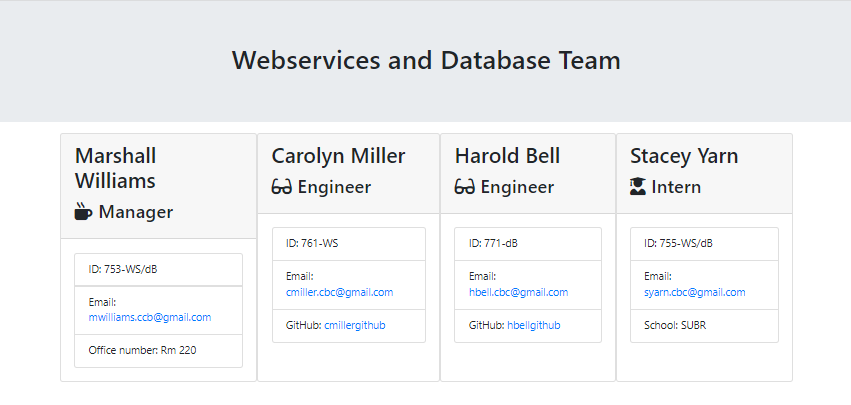
Task: Visit the cmillergithub GitHub profile link
Action: pyautogui.click(x=355, y=325)
